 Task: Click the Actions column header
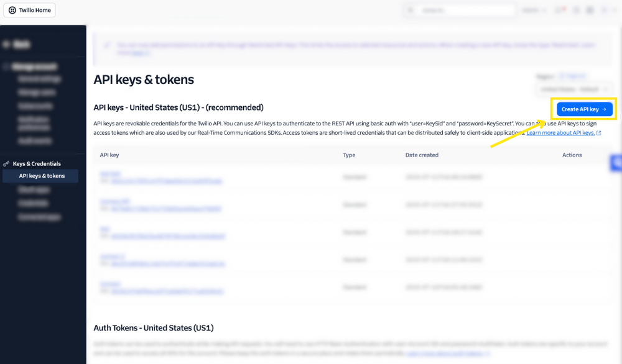pos(572,155)
